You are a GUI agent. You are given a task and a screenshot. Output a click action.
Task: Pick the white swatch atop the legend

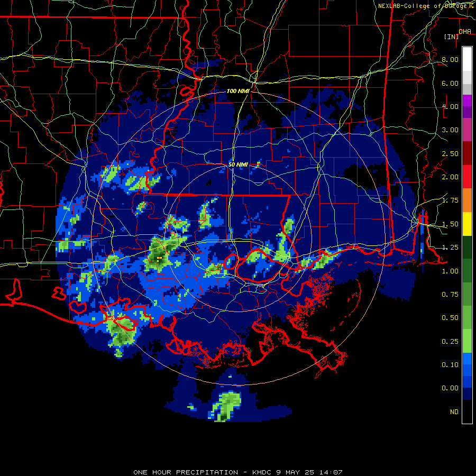[467, 59]
